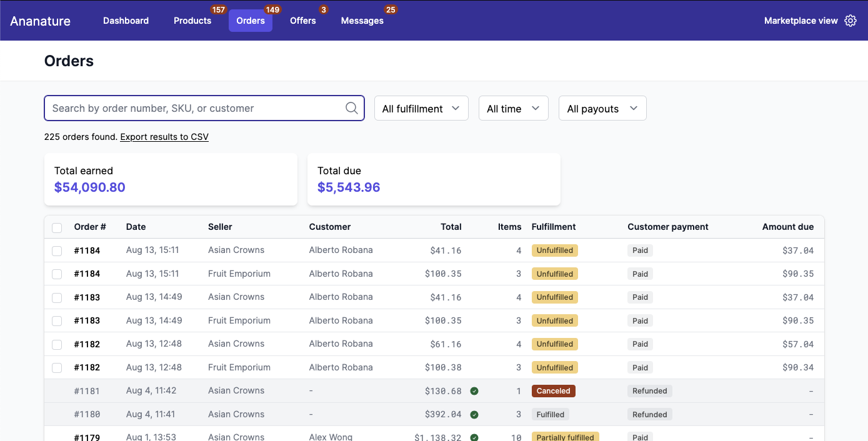Select checkbox for #1182 Fruit Emporium order
This screenshot has width=868, height=441.
pyautogui.click(x=57, y=368)
